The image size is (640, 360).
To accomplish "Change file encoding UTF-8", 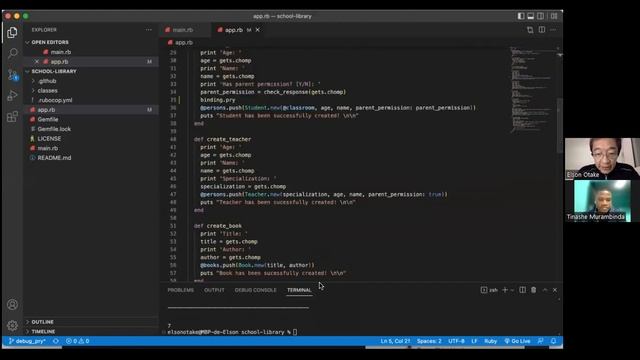I will pos(456,341).
